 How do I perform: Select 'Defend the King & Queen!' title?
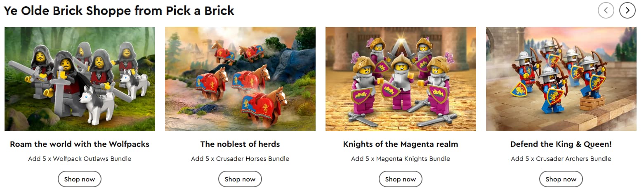pyautogui.click(x=561, y=144)
